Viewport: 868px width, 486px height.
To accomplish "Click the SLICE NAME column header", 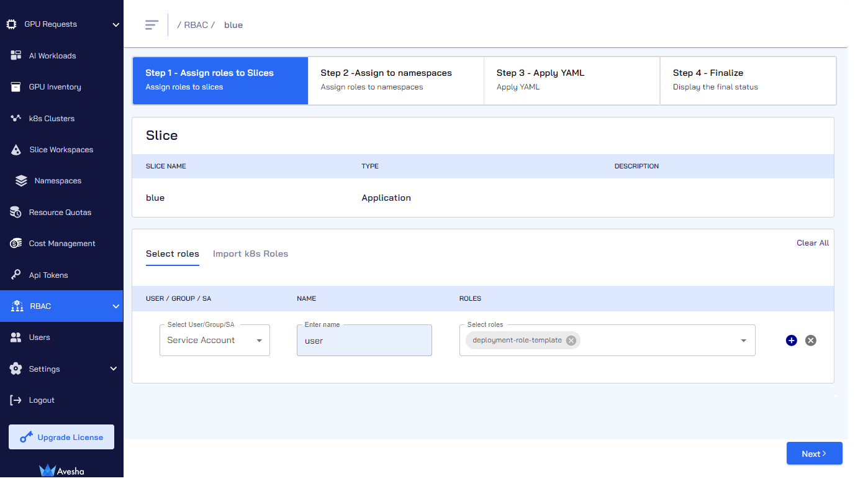I will 166,167.
